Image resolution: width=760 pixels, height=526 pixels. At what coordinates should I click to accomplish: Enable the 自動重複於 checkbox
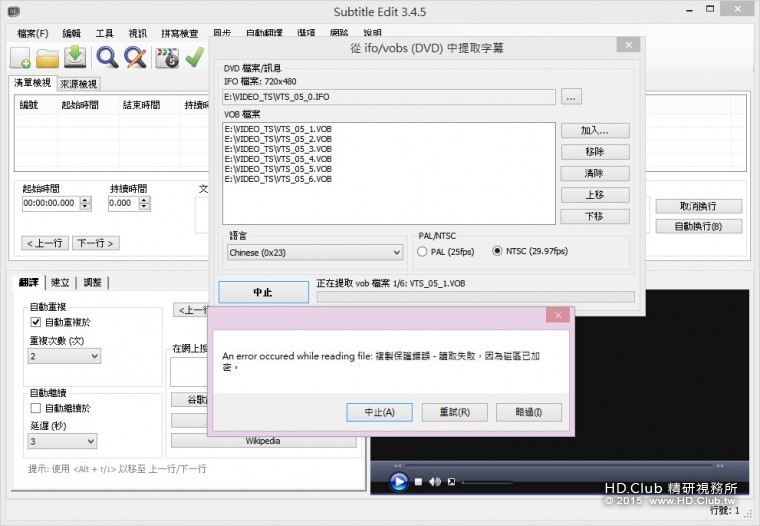pyautogui.click(x=35, y=322)
